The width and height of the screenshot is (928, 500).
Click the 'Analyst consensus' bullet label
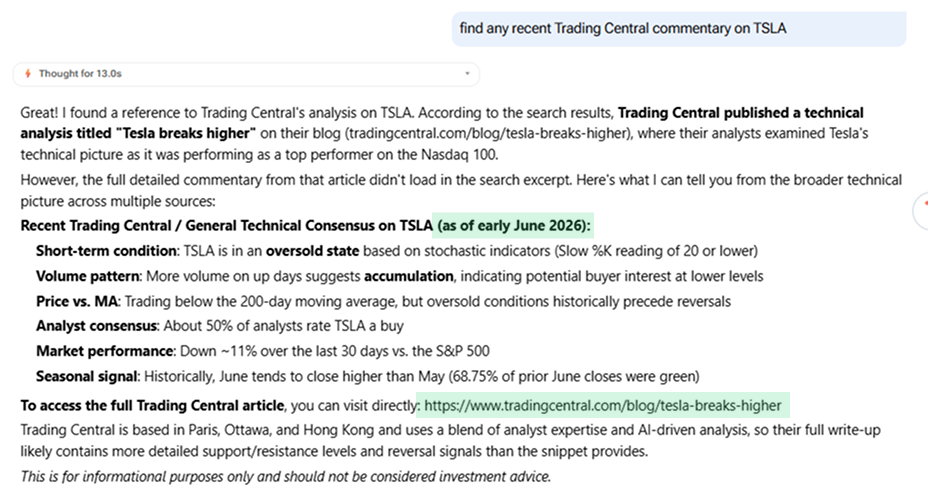[x=96, y=326]
